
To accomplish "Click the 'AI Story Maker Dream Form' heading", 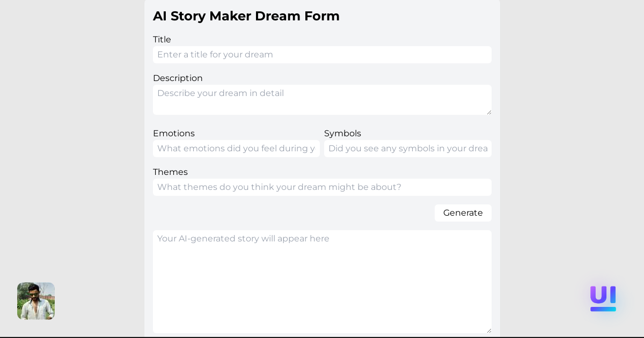I will [x=246, y=16].
